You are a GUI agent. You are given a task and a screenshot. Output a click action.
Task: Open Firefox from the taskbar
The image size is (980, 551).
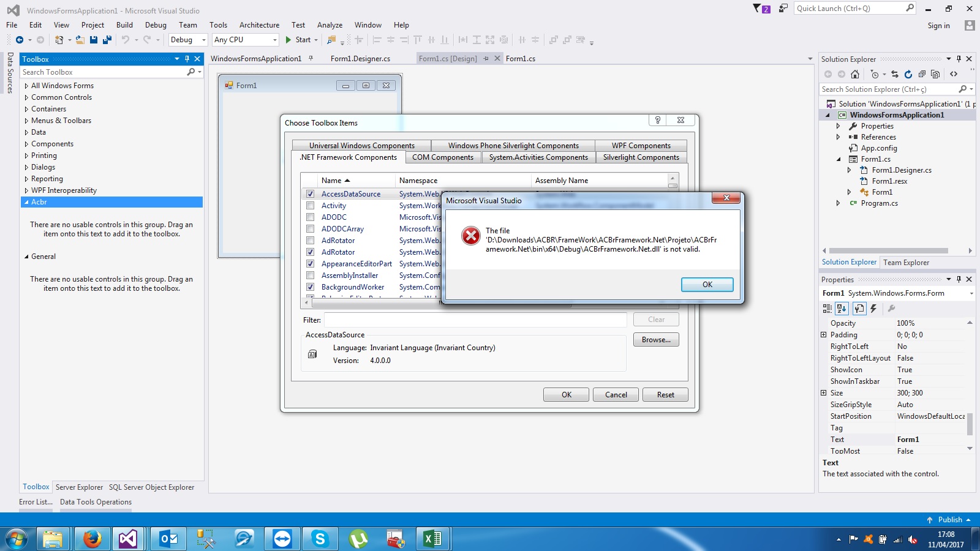pos(92,539)
